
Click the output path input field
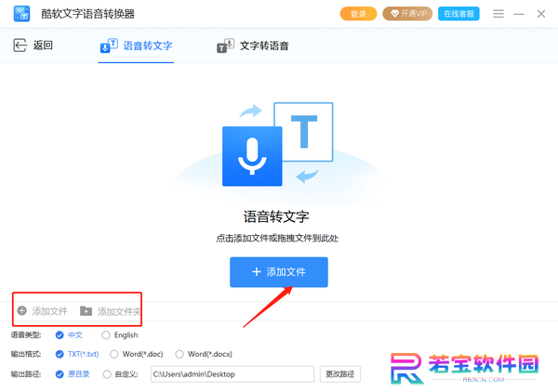tap(232, 374)
